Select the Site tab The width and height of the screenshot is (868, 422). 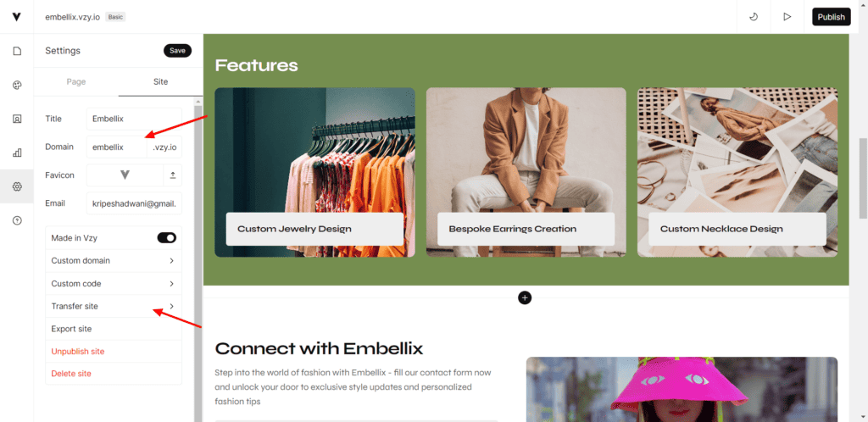pyautogui.click(x=160, y=82)
